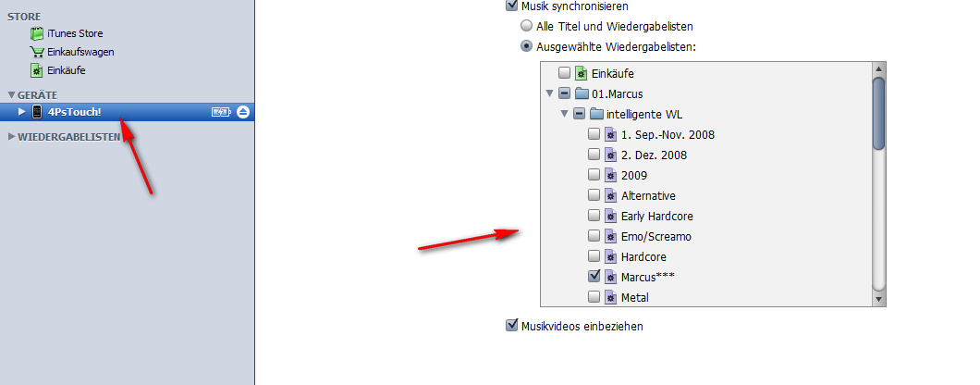Check the Hardcore playlist checkbox
Viewport: 980px width, 385px height.
click(x=594, y=256)
